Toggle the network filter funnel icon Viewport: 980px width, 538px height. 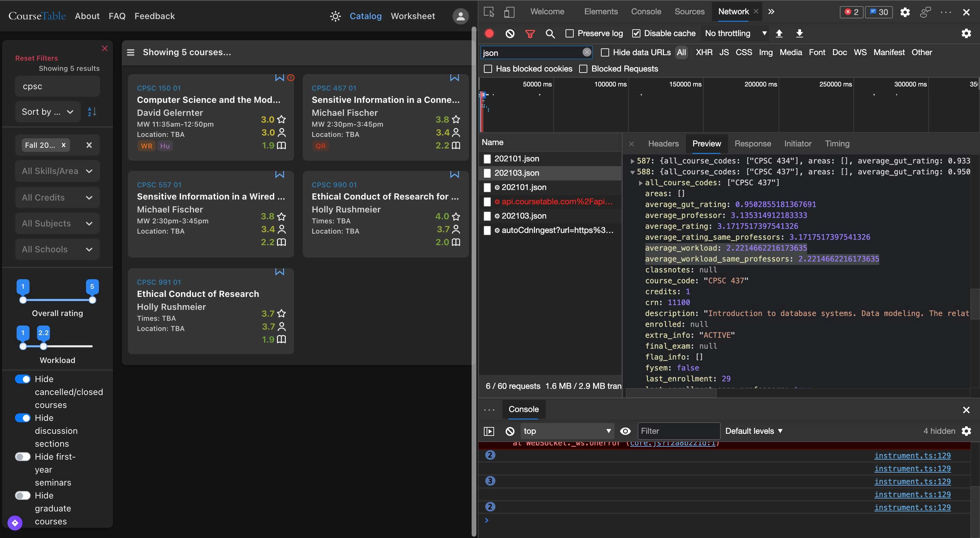click(x=529, y=33)
